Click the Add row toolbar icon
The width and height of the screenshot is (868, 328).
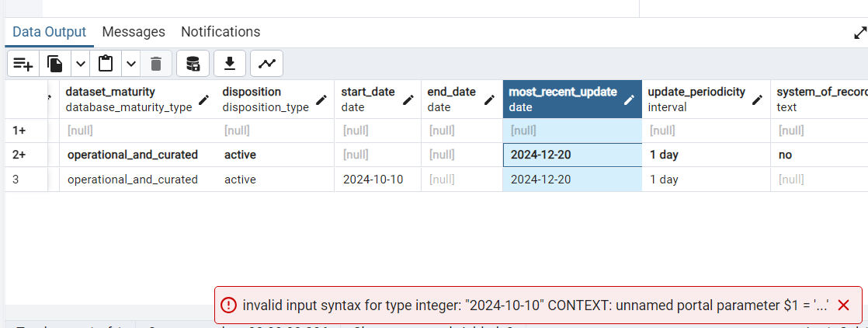pyautogui.click(x=23, y=64)
